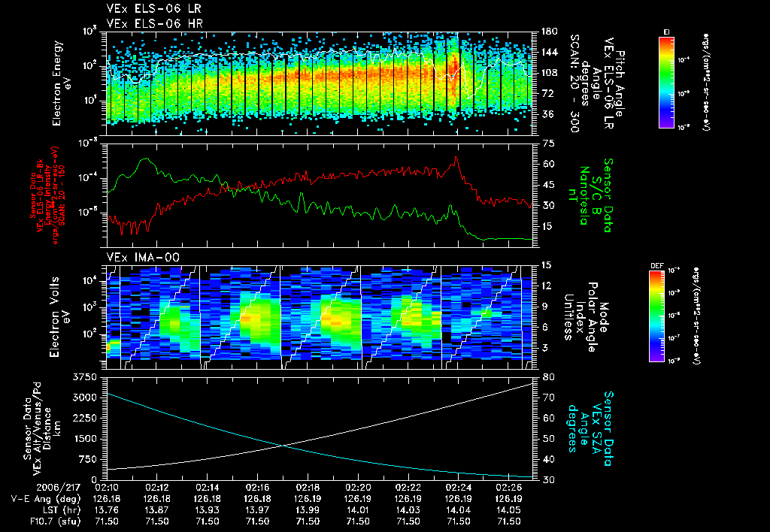Click the polar index tick '12'
The width and height of the screenshot is (770, 532).
549,286
